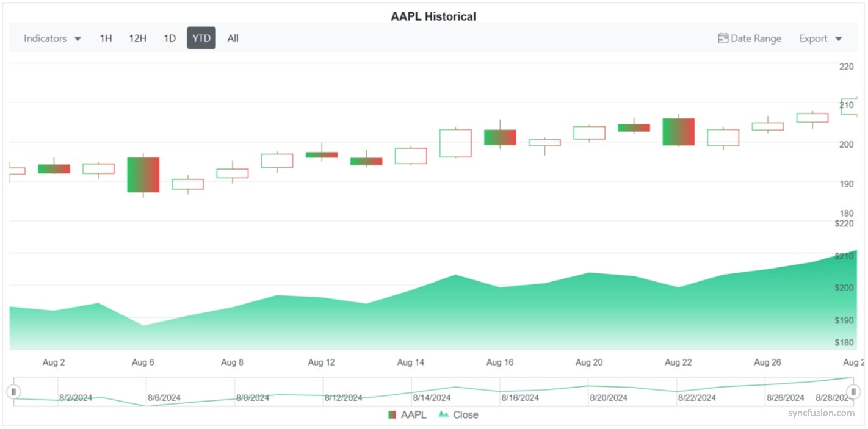
Task: Click the left scroller grip on range navigator
Action: pos(13,391)
